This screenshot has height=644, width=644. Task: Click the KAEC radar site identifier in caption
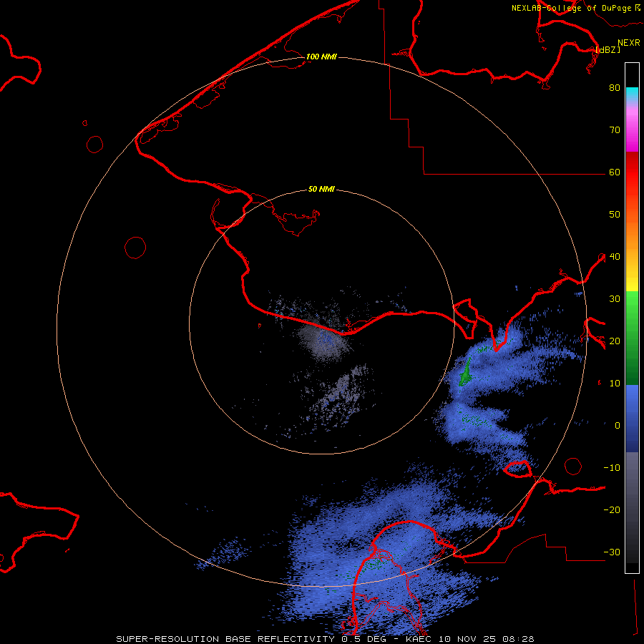click(x=420, y=639)
